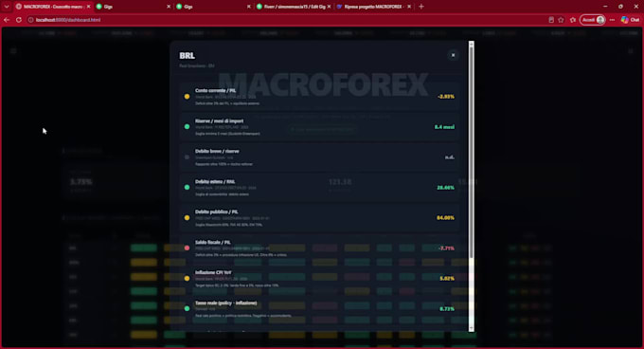Select the Tasso reale (policy - inflazione) title
644x349 pixels.
tap(226, 303)
